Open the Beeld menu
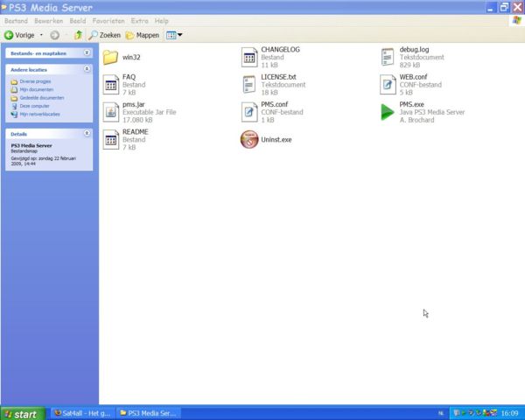The image size is (525, 420). click(78, 21)
